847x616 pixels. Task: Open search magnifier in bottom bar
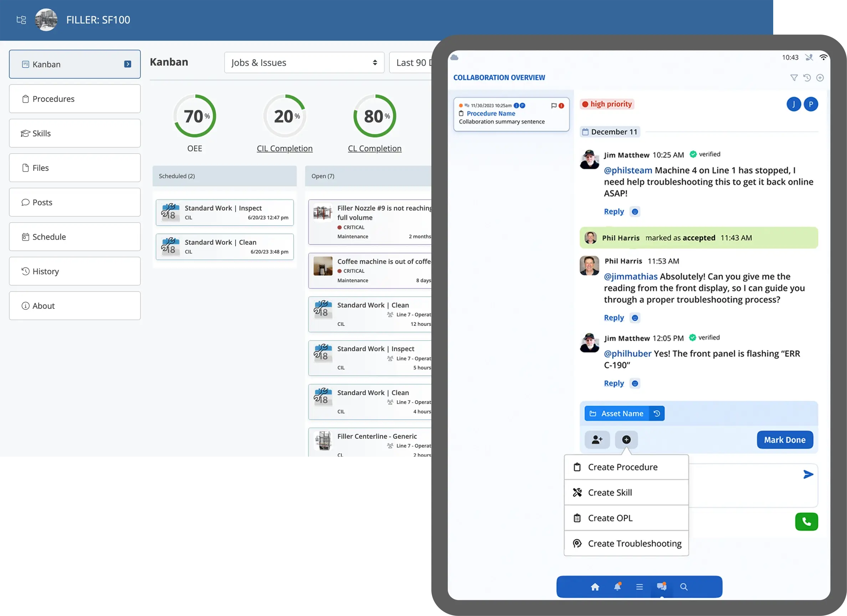pos(684,586)
